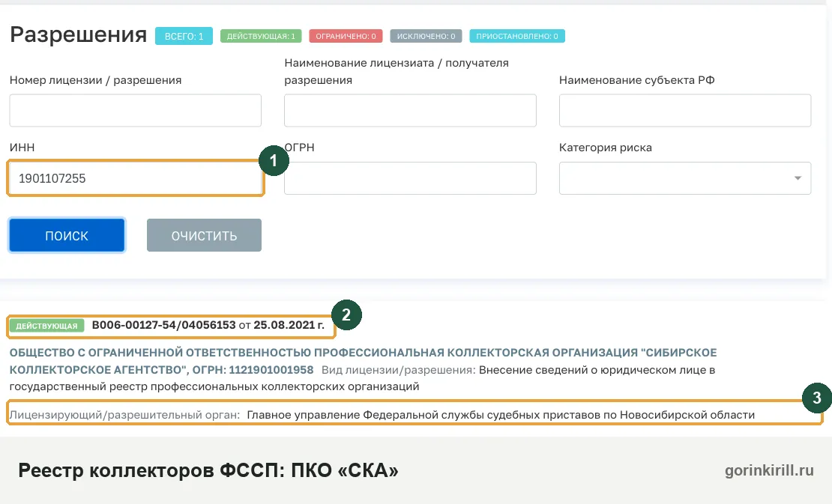This screenshot has width=832, height=504.
Task: Select the ПРИОСТАНОВЛЕНО: 0 filter badge
Action: click(517, 36)
